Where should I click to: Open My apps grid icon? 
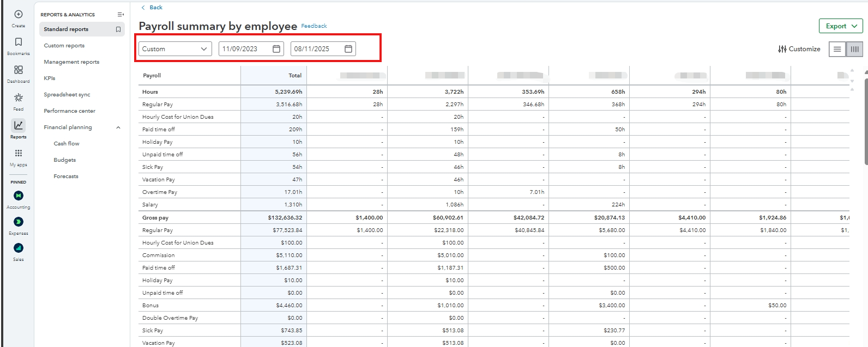click(x=19, y=153)
